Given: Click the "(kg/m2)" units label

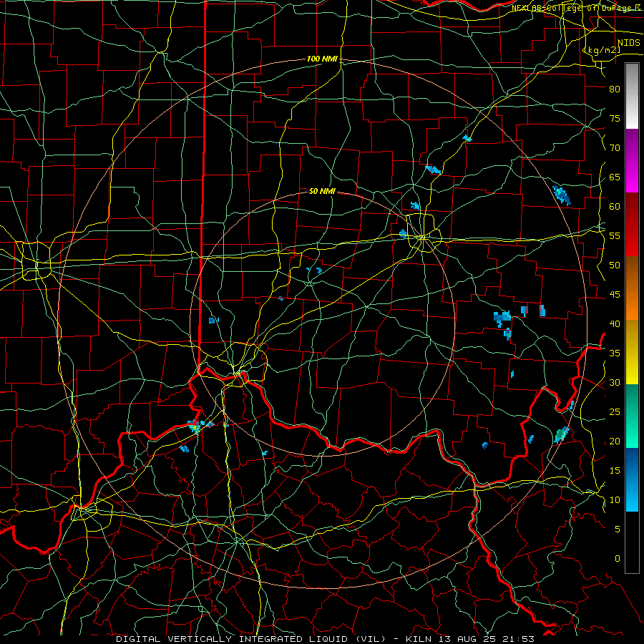Looking at the screenshot, I should pyautogui.click(x=602, y=50).
